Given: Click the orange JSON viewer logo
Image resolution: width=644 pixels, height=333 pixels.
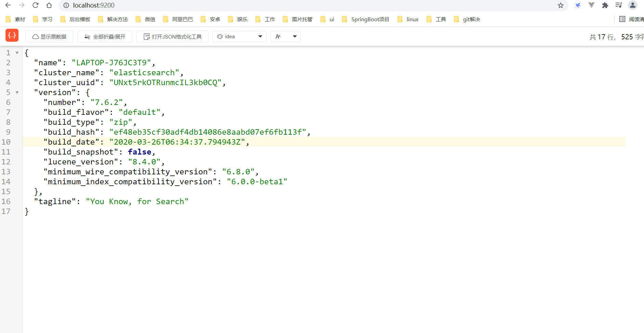Looking at the screenshot, I should [x=12, y=35].
